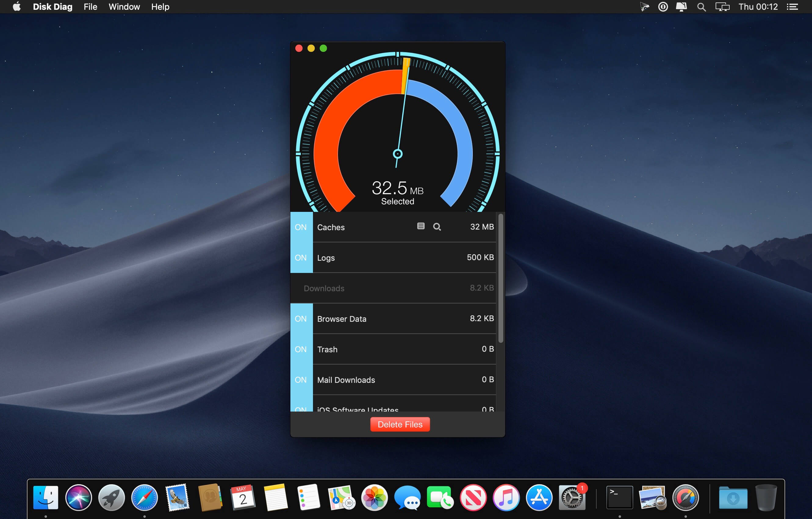Click the Caches magnifier search icon
This screenshot has height=519, width=812.
[x=437, y=227]
